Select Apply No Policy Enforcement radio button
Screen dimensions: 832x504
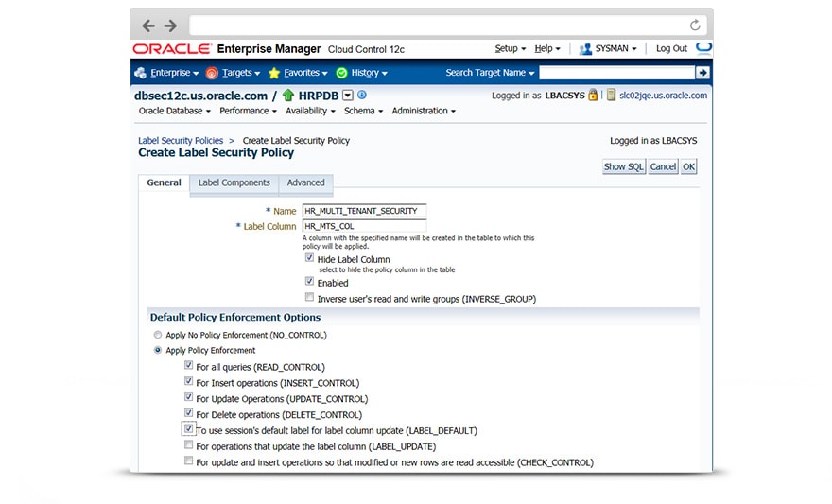pyautogui.click(x=157, y=335)
